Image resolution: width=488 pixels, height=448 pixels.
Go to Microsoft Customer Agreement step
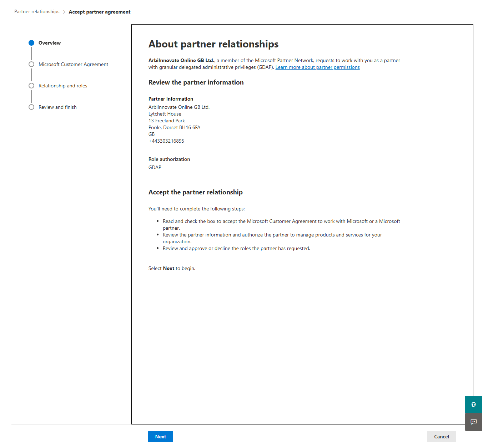(73, 64)
